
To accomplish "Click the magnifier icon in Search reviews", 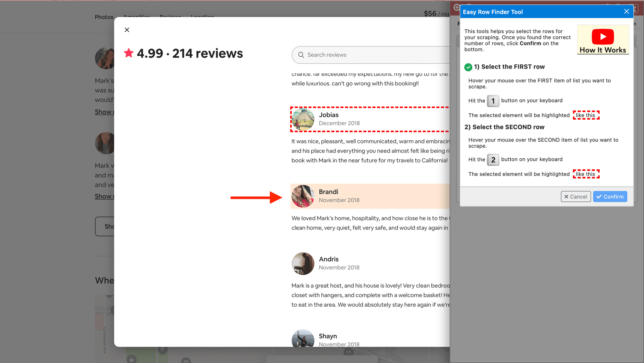I will tap(301, 55).
